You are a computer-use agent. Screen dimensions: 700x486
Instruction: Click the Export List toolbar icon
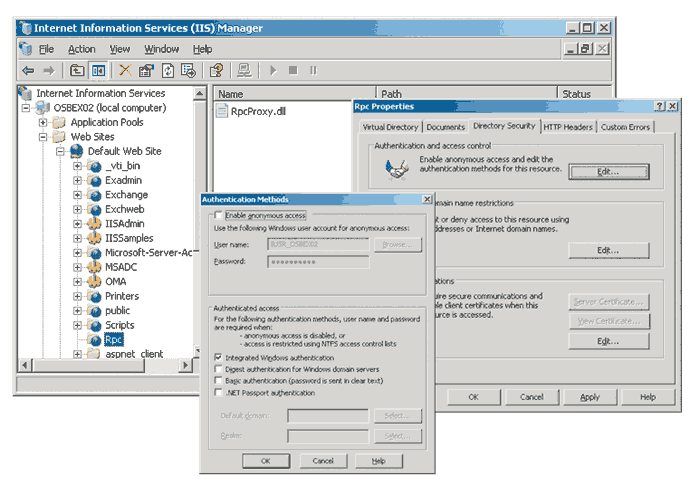[189, 70]
